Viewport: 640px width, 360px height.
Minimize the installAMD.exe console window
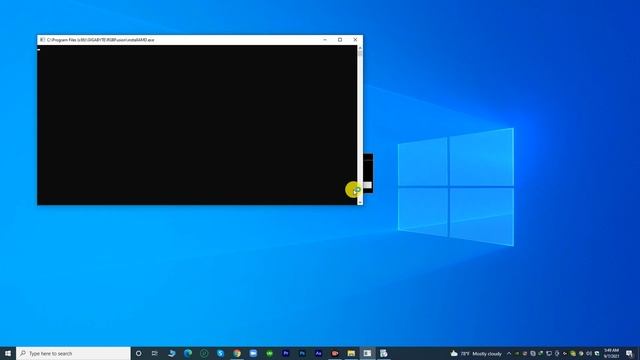325,40
